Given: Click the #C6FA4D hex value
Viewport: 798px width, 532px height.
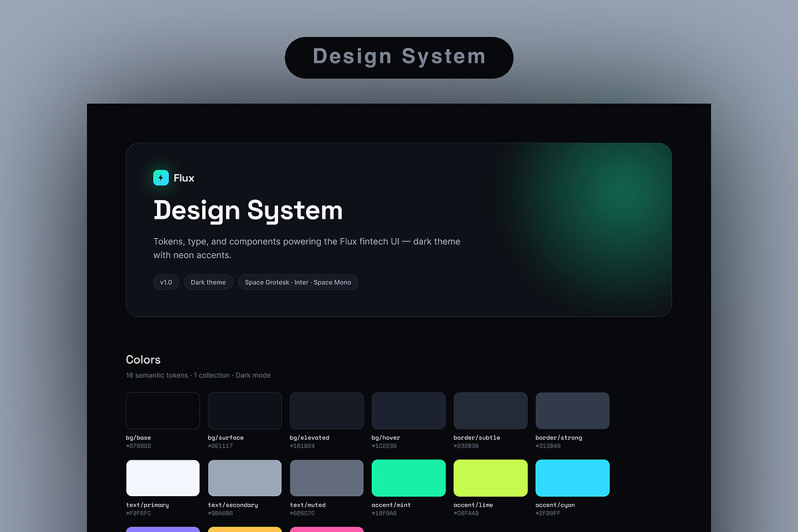Looking at the screenshot, I should tap(466, 513).
